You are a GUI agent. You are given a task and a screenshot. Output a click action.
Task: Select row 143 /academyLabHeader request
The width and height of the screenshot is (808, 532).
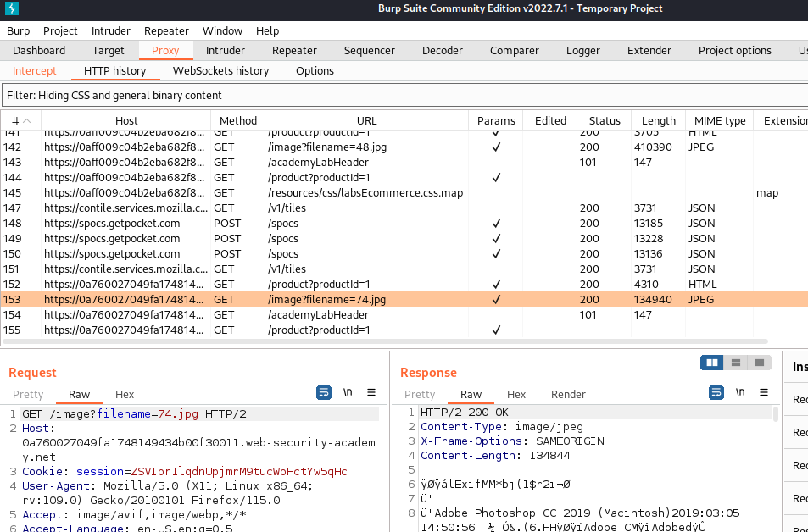(404, 163)
